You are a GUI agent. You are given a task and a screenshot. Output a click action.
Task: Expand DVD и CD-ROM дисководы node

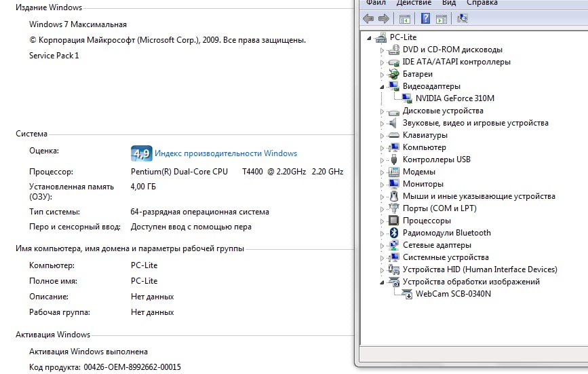click(x=382, y=50)
